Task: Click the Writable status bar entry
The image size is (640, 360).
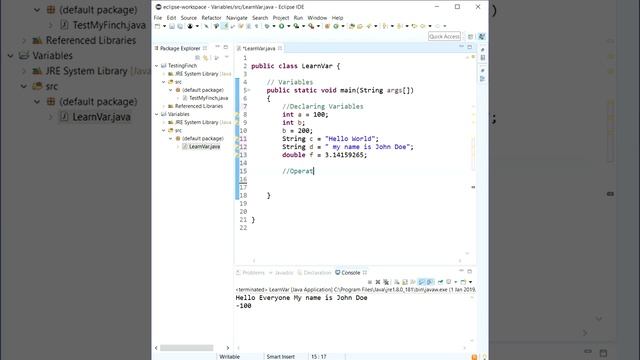Action: (x=229, y=357)
